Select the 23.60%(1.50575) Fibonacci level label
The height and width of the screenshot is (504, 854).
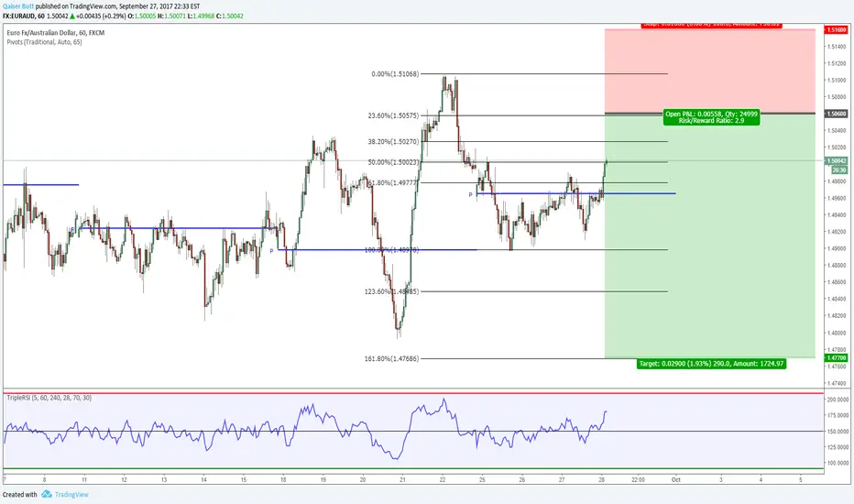(393, 115)
